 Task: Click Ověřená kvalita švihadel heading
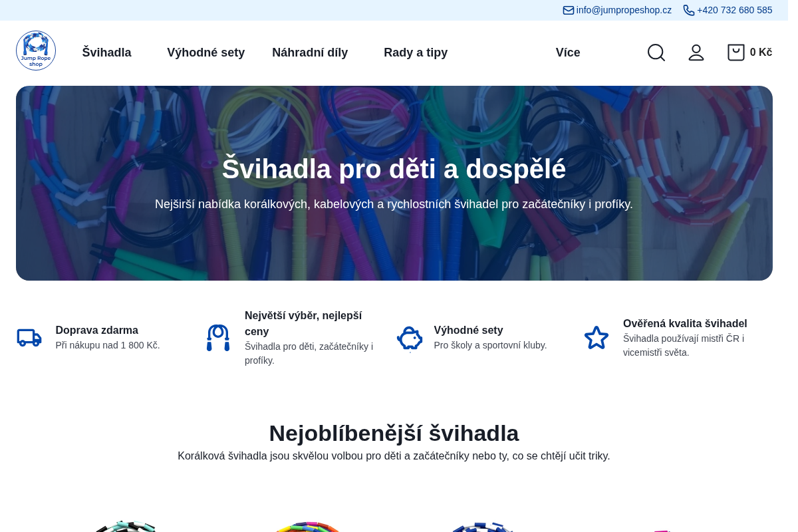pos(685,323)
